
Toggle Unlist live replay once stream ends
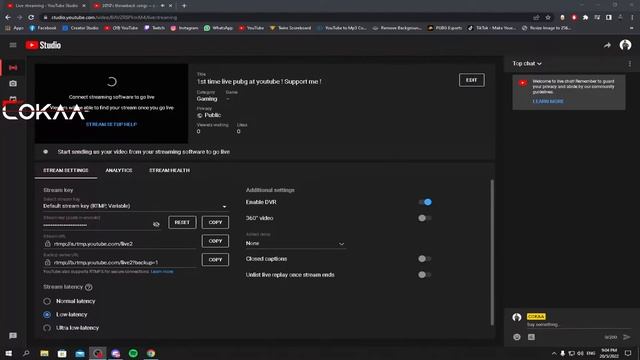[x=425, y=275]
